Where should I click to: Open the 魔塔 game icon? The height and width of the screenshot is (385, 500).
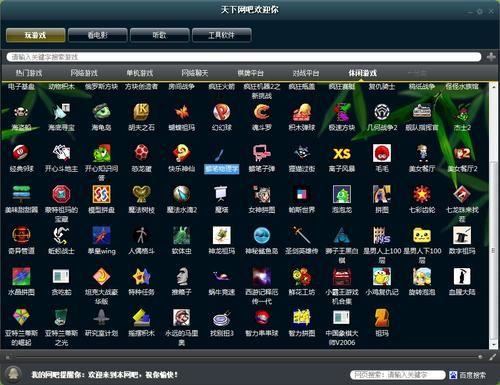pyautogui.click(x=222, y=194)
